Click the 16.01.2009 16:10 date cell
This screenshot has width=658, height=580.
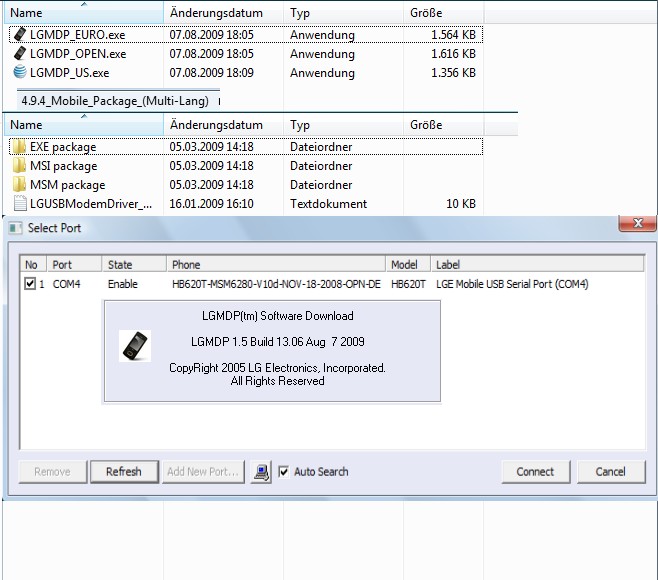tap(212, 204)
